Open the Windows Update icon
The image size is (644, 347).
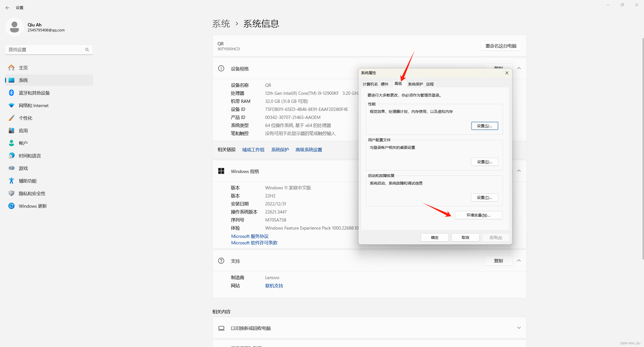coord(11,206)
